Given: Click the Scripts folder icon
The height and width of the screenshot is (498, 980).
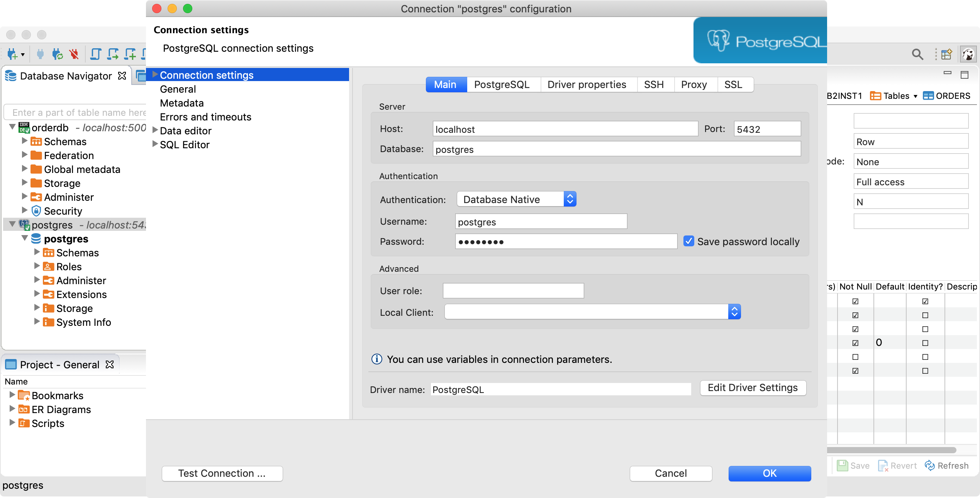Looking at the screenshot, I should [x=24, y=423].
